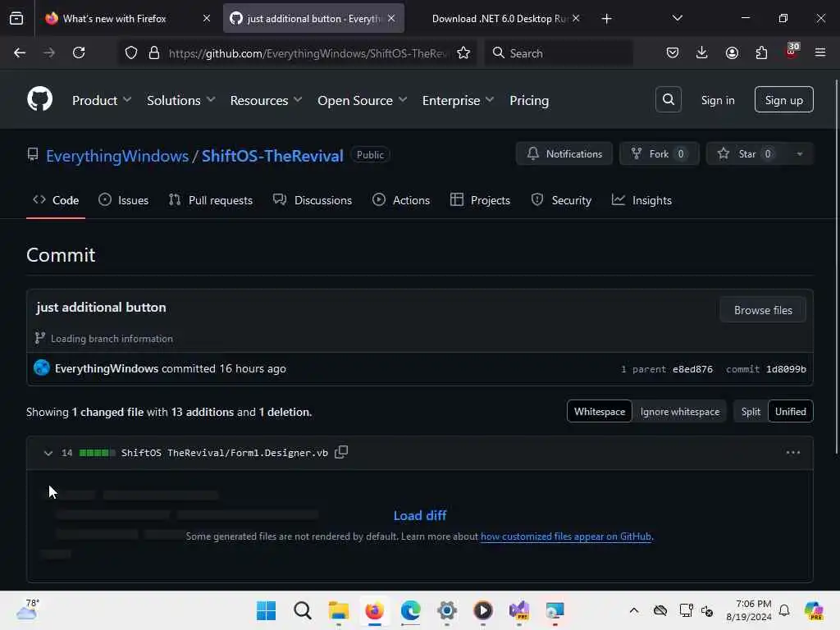
Task: Reload the page with refresh icon
Action: (x=79, y=52)
